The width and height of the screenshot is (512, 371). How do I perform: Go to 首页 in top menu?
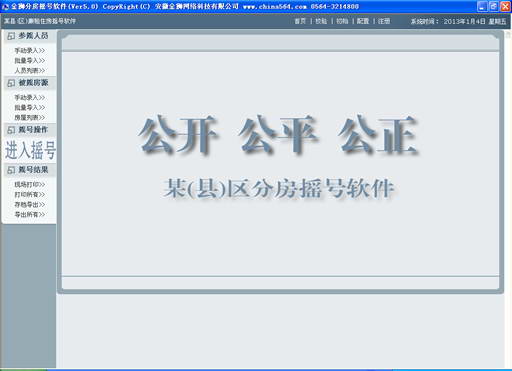tap(300, 21)
